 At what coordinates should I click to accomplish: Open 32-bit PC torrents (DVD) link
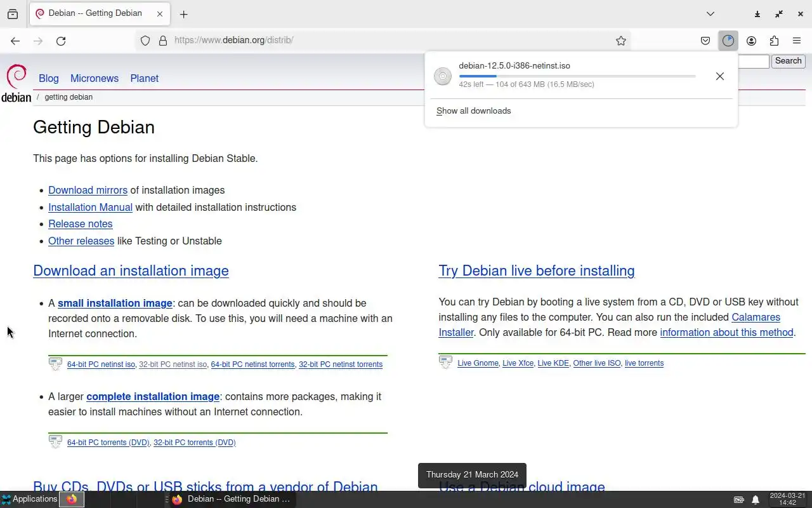coord(195,443)
